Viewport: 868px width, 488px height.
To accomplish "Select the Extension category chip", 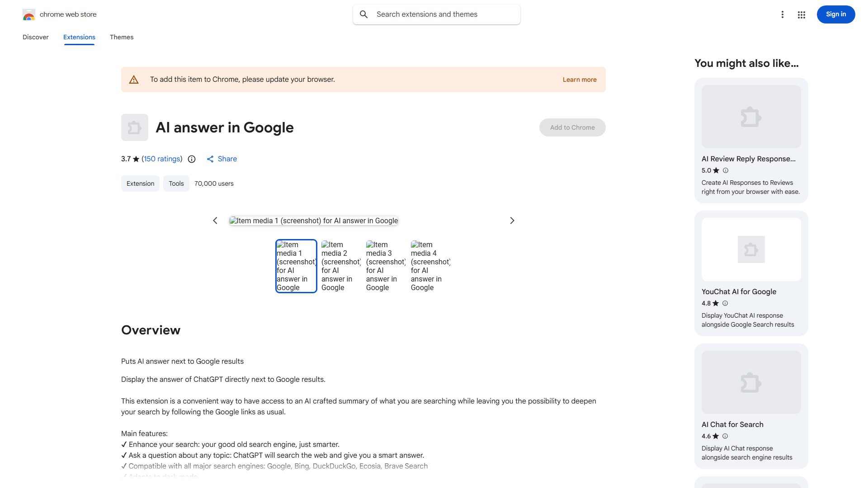I will [140, 183].
